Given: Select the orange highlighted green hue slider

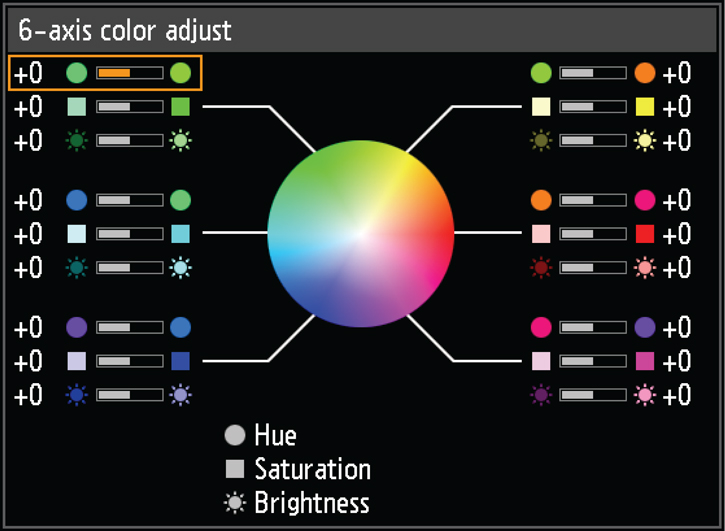Looking at the screenshot, I should click(x=129, y=73).
